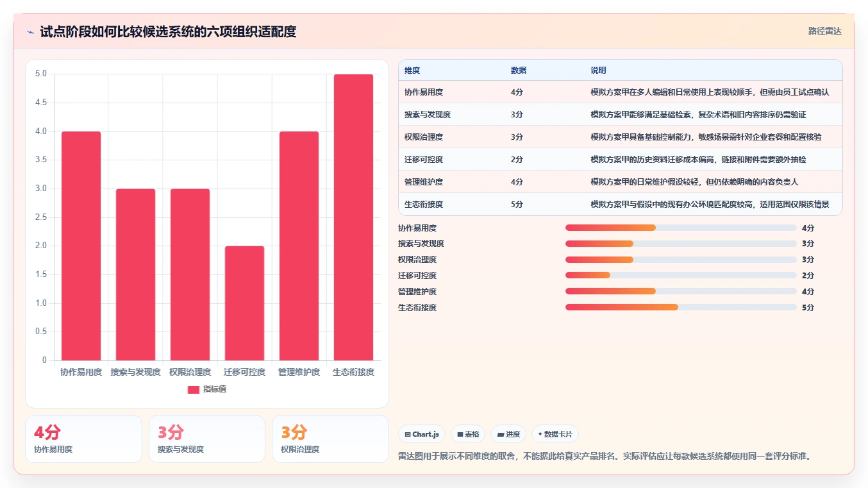Viewport: 868px width, 488px height.
Task: Click the 数据 column header
Action: click(519, 70)
